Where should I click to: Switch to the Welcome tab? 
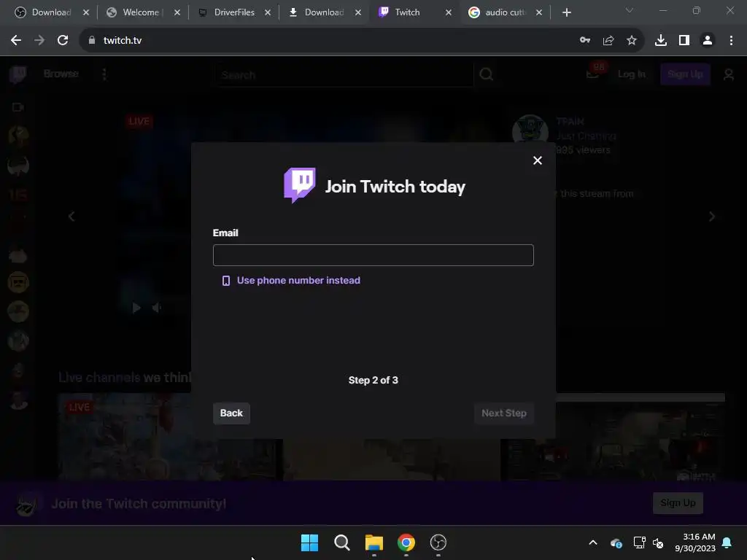click(x=134, y=12)
